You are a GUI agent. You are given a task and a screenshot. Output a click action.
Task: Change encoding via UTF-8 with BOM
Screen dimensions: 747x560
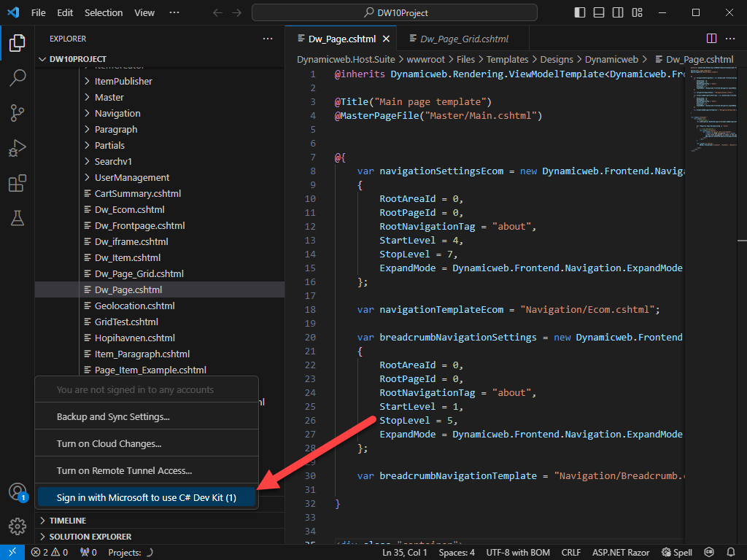(518, 553)
